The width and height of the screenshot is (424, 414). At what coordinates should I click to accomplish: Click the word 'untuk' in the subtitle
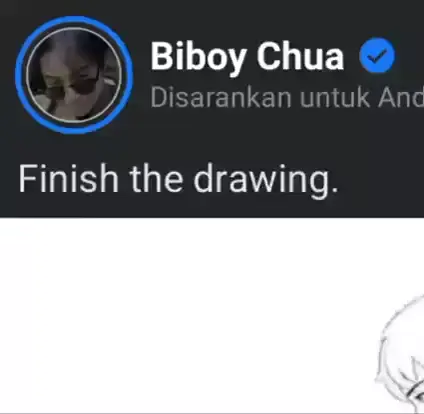(334, 98)
